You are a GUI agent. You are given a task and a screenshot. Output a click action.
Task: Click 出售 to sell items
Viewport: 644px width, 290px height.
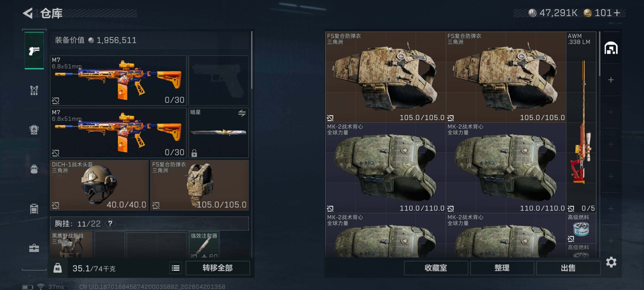[x=568, y=268]
